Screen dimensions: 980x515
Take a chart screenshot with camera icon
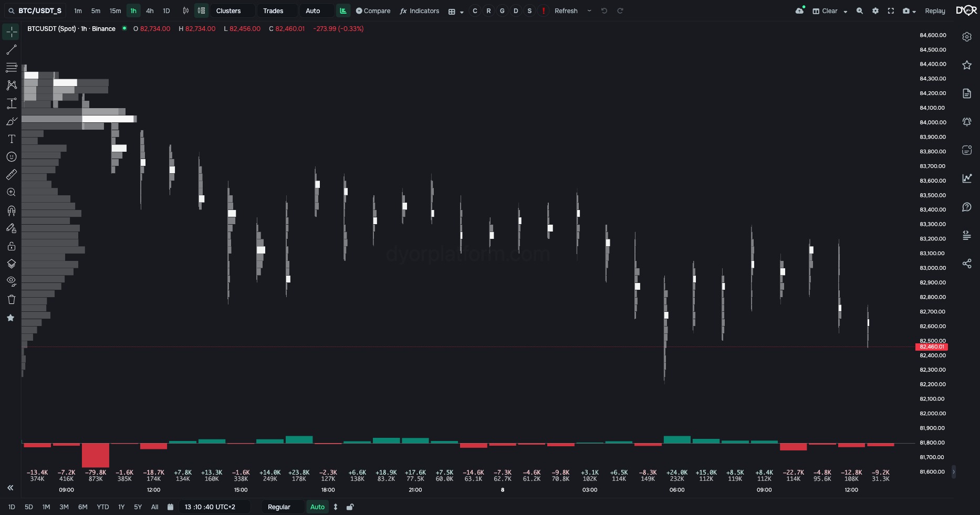(x=906, y=11)
